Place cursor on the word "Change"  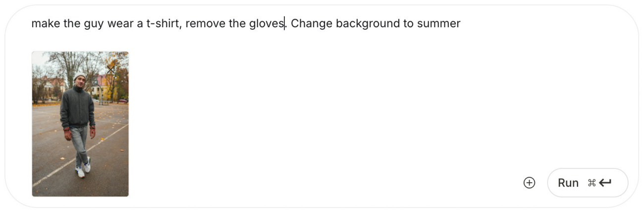click(x=312, y=23)
